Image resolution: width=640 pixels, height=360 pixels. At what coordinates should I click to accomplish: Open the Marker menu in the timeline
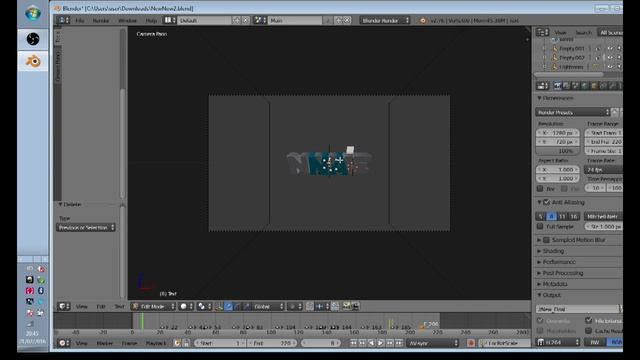104,343
